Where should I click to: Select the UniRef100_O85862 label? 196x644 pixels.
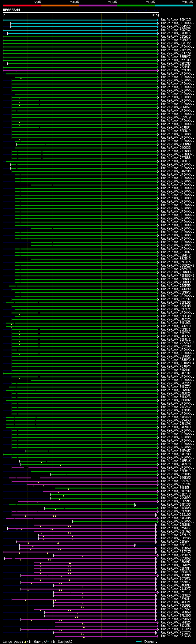coord(176,559)
